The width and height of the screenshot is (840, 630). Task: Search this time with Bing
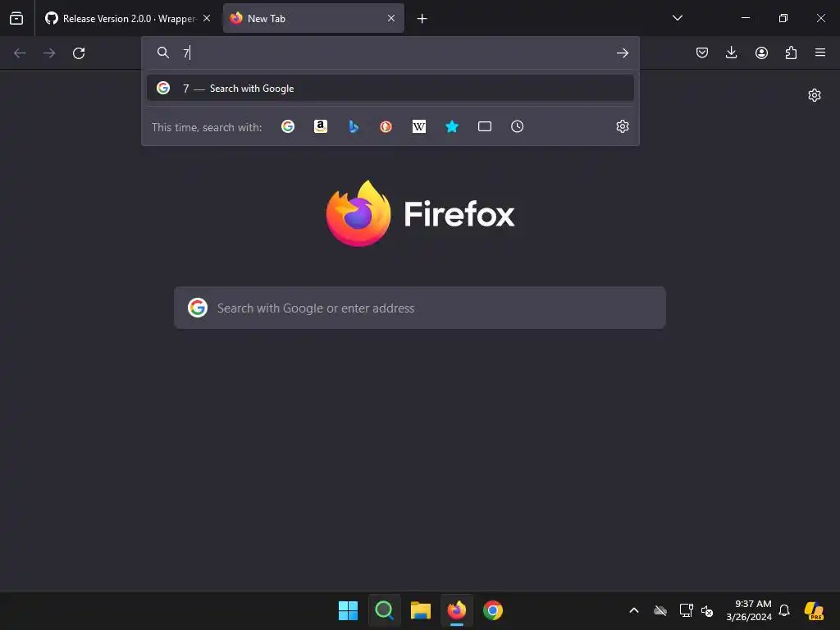coord(354,126)
